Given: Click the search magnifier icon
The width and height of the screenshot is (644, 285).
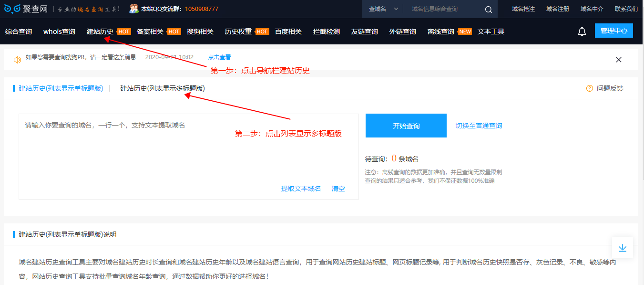Looking at the screenshot, I should [488, 9].
